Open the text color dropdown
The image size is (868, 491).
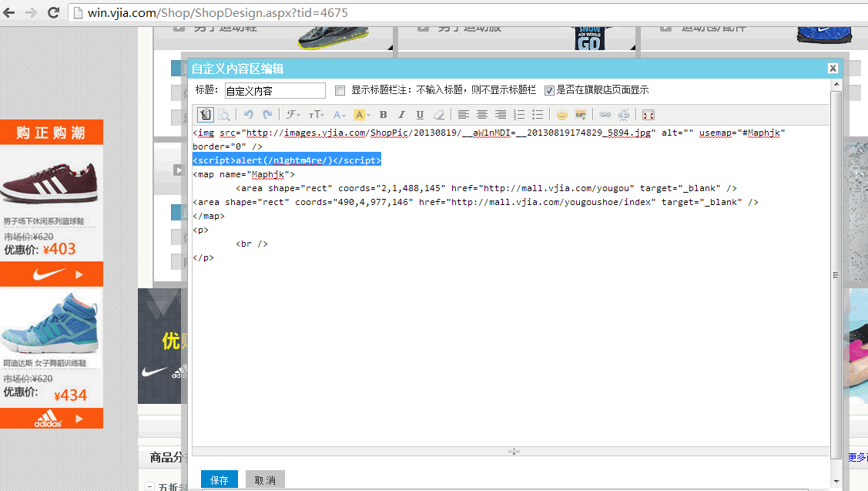339,115
